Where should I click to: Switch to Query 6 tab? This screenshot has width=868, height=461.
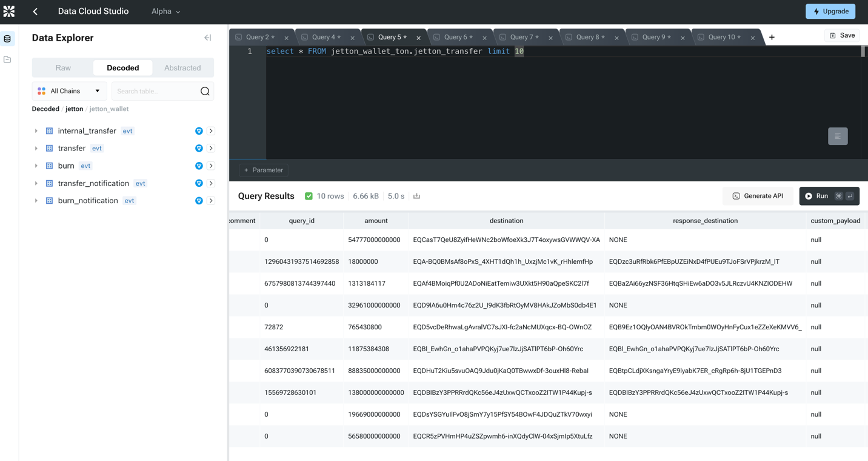point(458,37)
